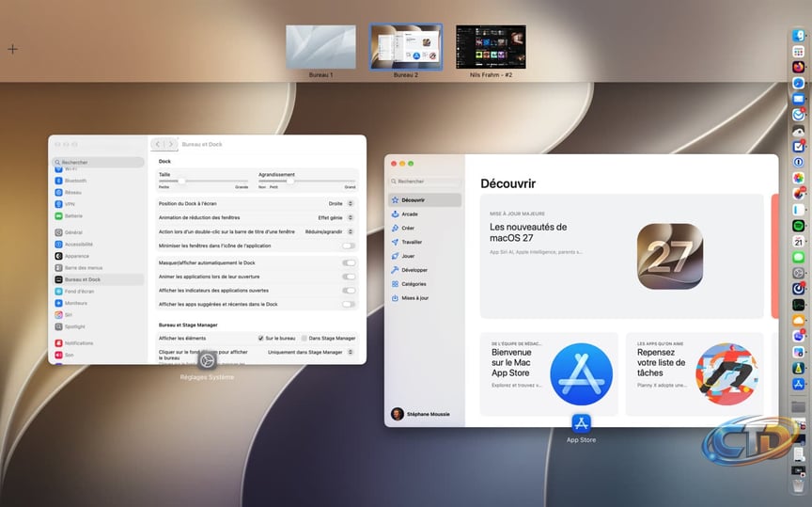Image resolution: width=812 pixels, height=507 pixels.
Task: Toggle Afficher les apps suggérées et récentes
Action: [x=349, y=305]
